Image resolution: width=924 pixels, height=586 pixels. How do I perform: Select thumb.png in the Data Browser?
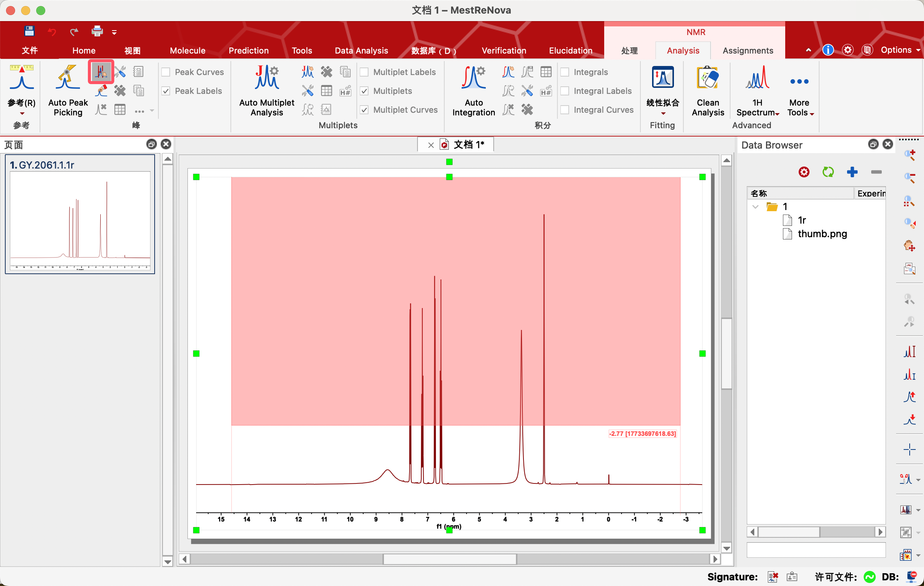(x=822, y=234)
